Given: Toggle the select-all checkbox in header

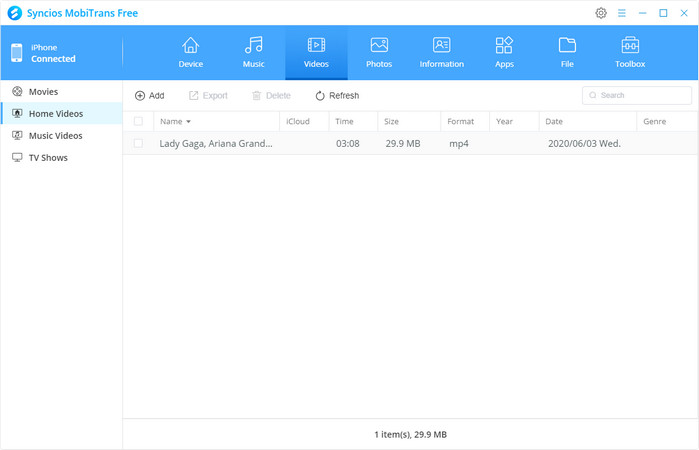Looking at the screenshot, I should click(138, 121).
